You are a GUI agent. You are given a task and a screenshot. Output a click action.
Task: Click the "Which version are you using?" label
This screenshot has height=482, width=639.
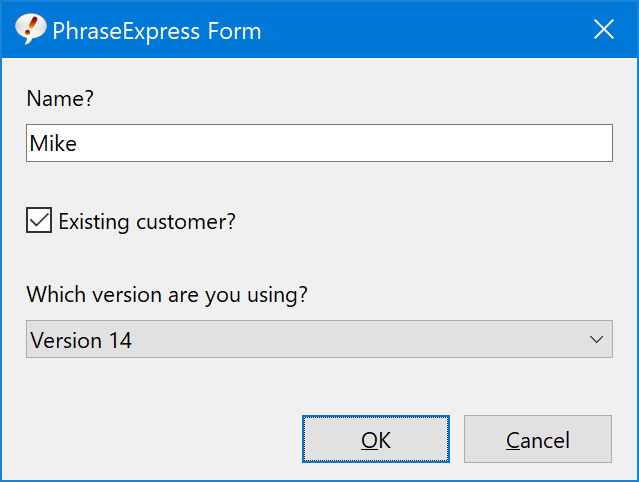[x=167, y=295]
